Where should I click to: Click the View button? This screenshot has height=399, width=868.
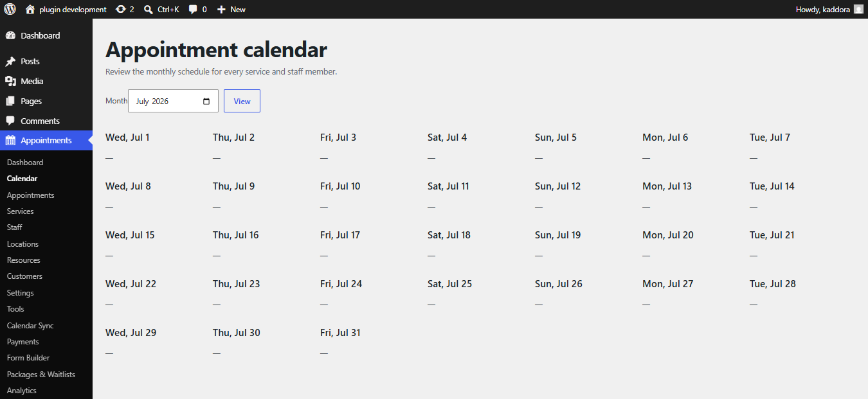(x=242, y=101)
